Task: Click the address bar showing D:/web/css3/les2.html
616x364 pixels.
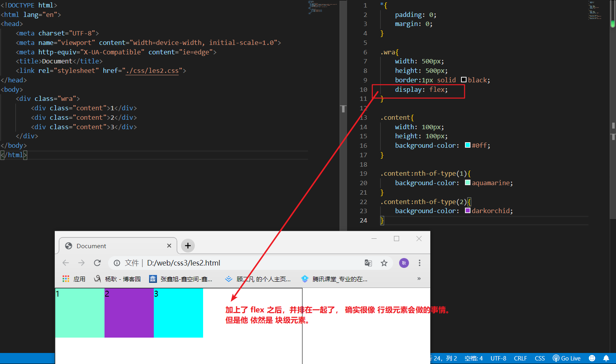Action: click(x=237, y=263)
